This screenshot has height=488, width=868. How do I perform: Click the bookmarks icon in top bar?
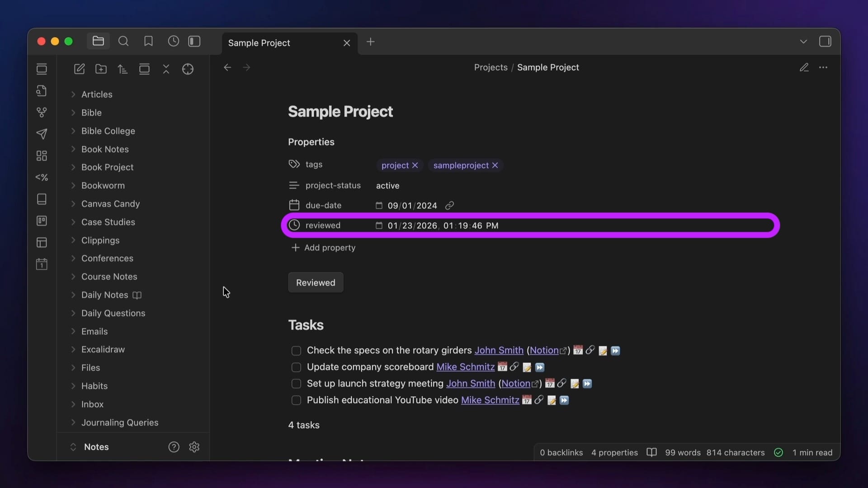coord(148,42)
